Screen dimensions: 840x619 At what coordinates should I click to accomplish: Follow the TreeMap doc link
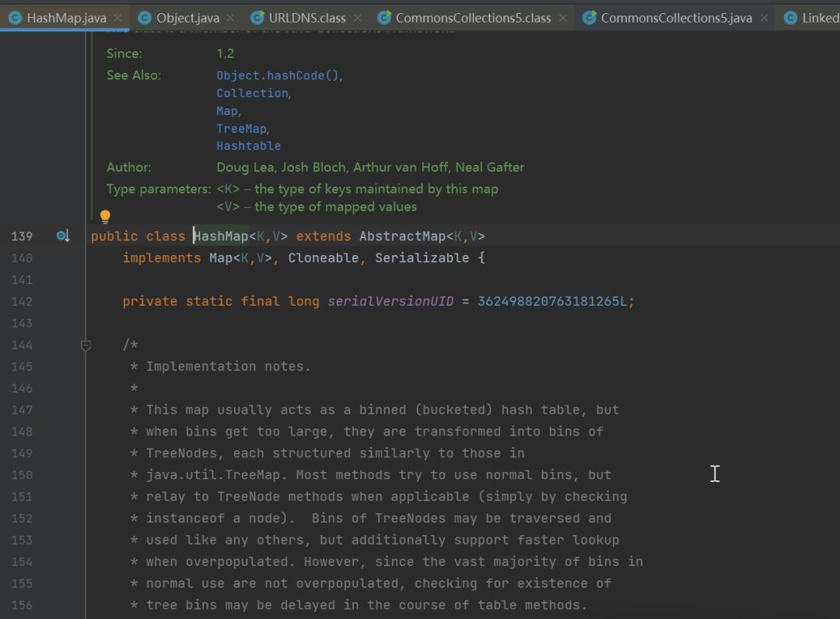coord(241,128)
